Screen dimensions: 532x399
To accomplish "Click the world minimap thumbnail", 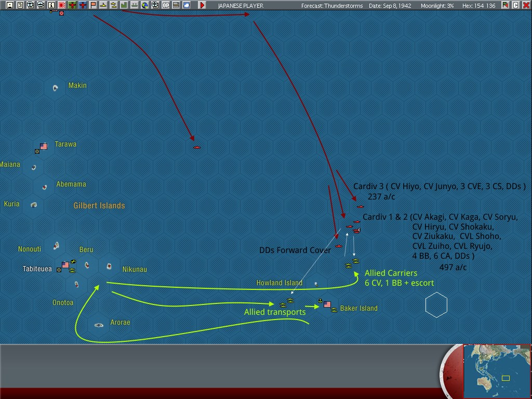I will (497, 371).
